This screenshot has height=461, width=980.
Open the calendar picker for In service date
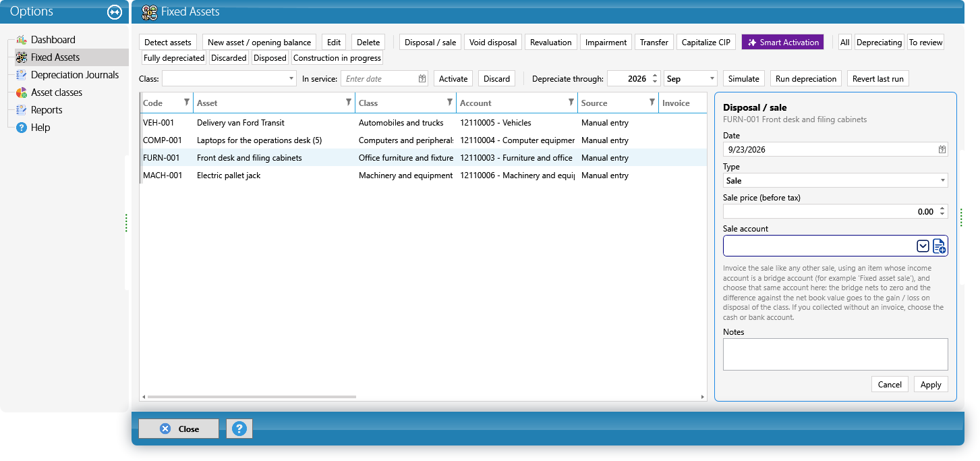(422, 79)
